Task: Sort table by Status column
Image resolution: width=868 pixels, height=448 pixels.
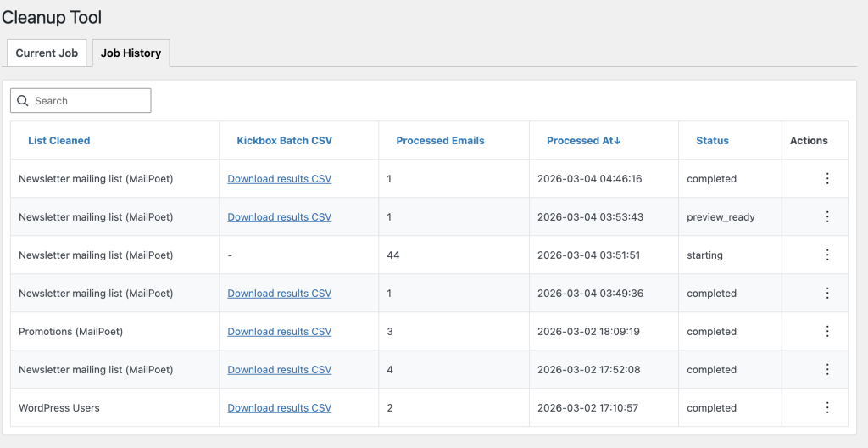Action: pos(712,141)
